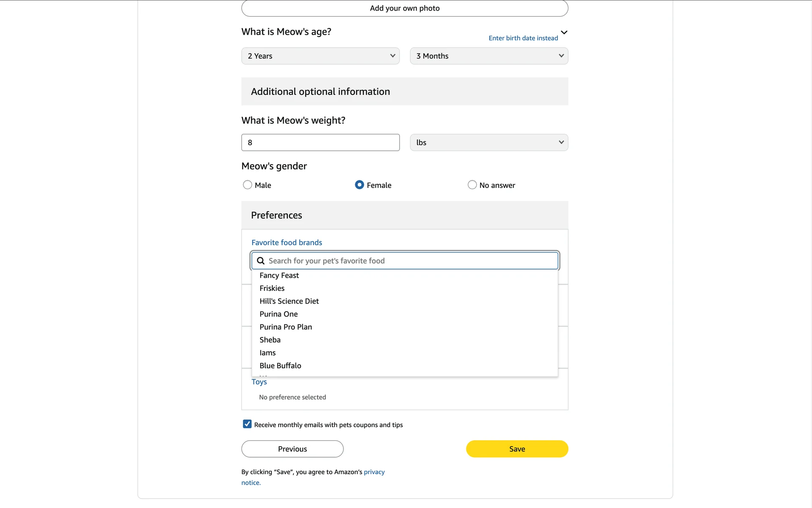Screen dimensions: 812x508
Task: Pick Blue Buffalo from list
Action: pos(280,366)
